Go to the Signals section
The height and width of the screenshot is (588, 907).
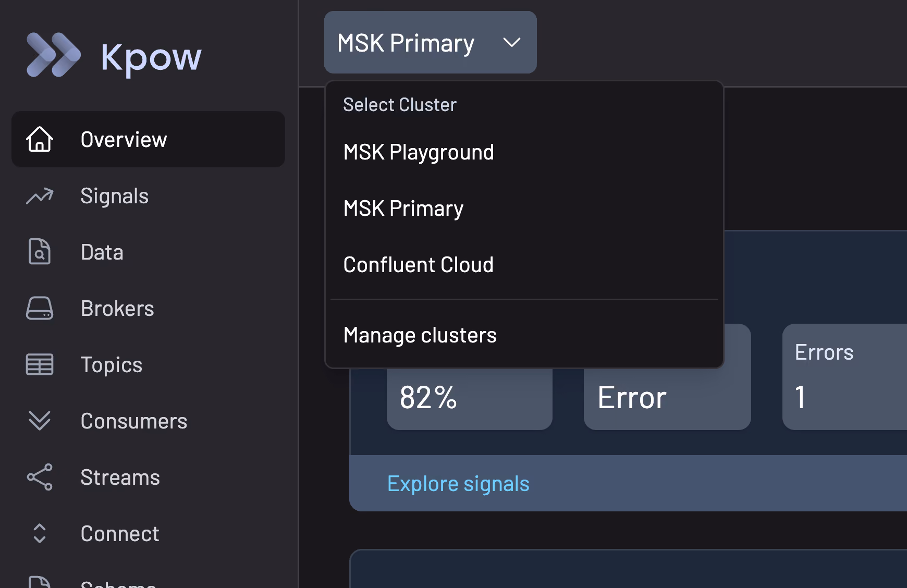tap(148, 195)
